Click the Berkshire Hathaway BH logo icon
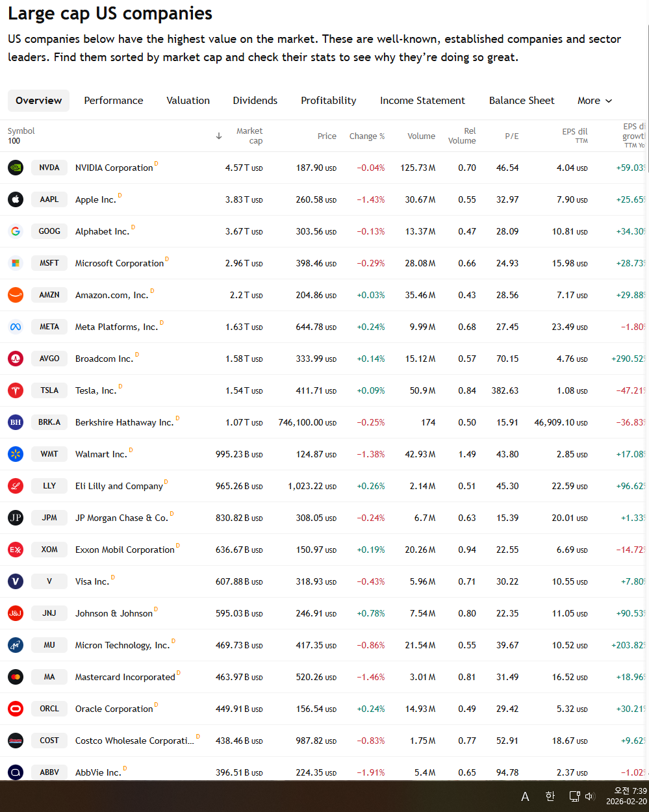This screenshot has height=812, width=649. point(16,422)
